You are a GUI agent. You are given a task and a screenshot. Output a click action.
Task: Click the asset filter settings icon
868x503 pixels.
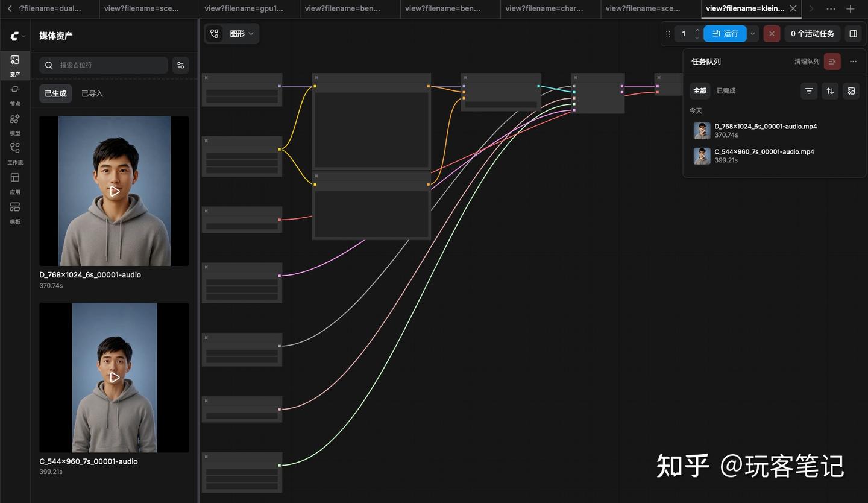click(180, 65)
